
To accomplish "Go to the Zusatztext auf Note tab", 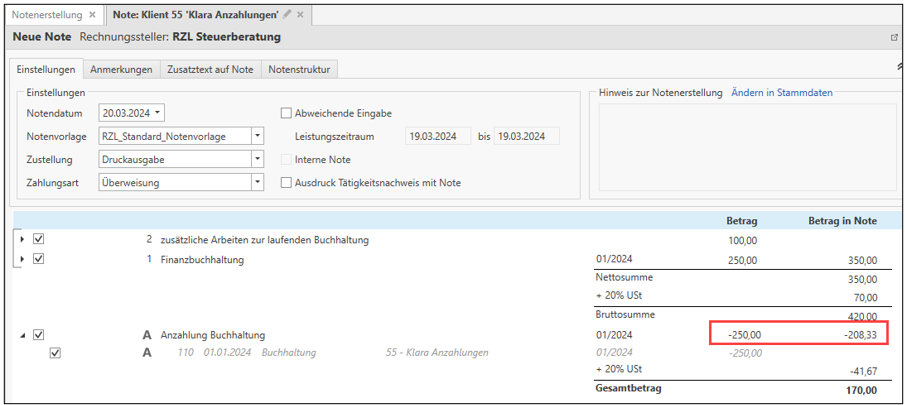I will [210, 69].
